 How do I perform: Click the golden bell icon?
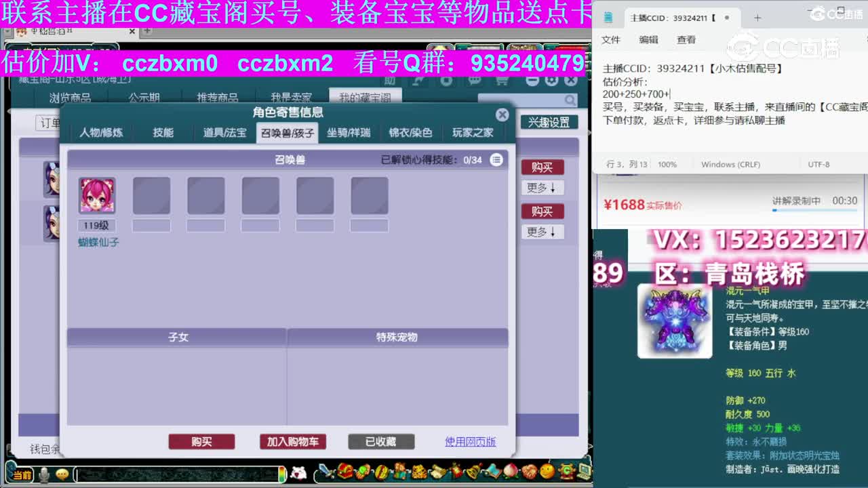tap(473, 471)
